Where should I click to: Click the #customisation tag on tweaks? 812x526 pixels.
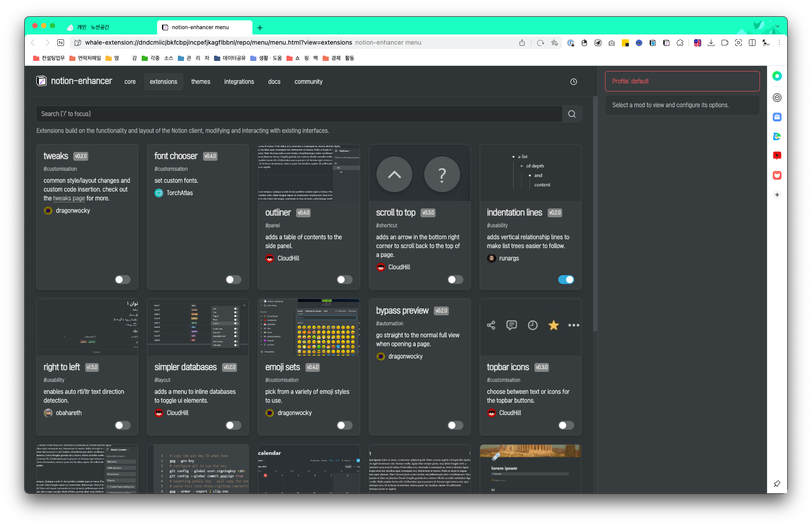60,169
